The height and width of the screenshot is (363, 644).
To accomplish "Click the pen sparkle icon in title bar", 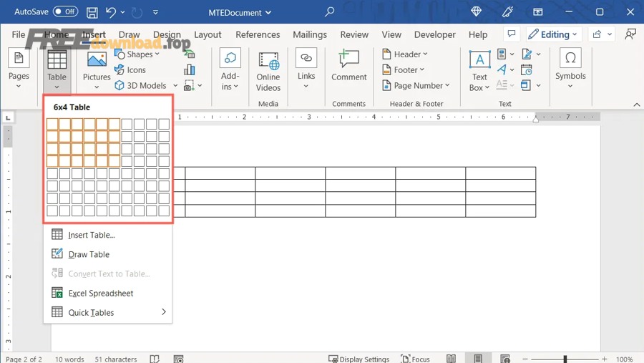I will tap(507, 12).
